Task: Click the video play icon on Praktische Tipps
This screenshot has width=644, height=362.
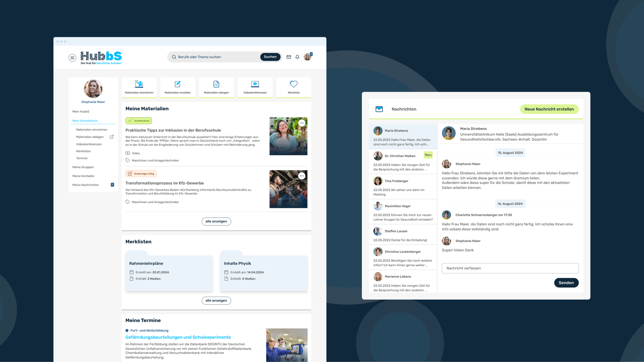Action: pyautogui.click(x=128, y=153)
